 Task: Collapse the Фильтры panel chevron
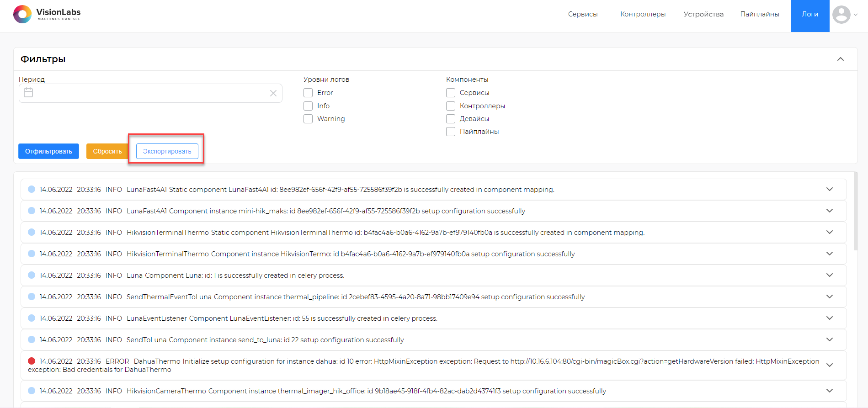click(840, 59)
